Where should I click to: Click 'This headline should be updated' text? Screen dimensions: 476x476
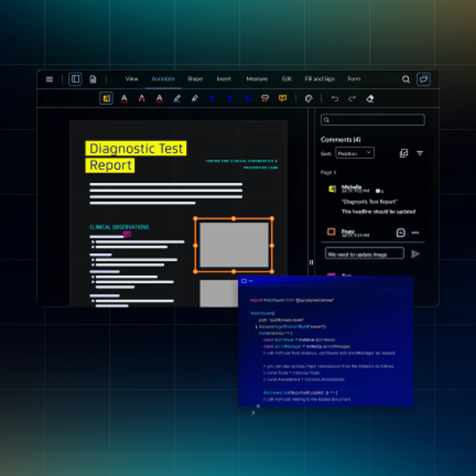[x=378, y=212]
